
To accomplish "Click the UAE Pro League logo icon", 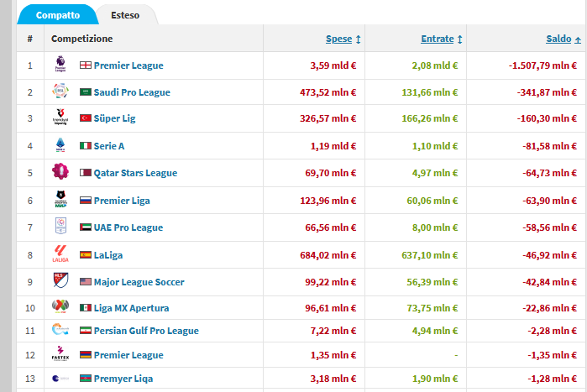I will pos(60,226).
